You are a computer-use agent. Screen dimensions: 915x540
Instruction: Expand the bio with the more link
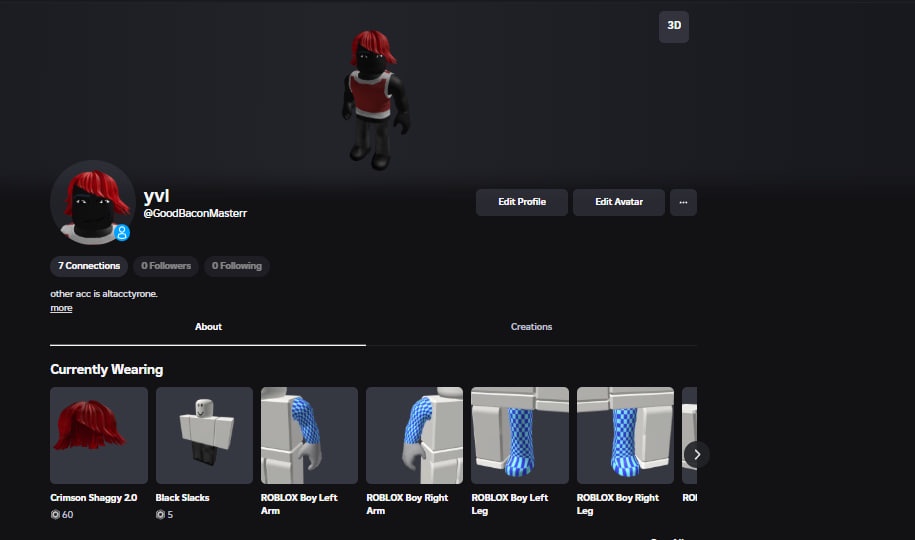61,308
